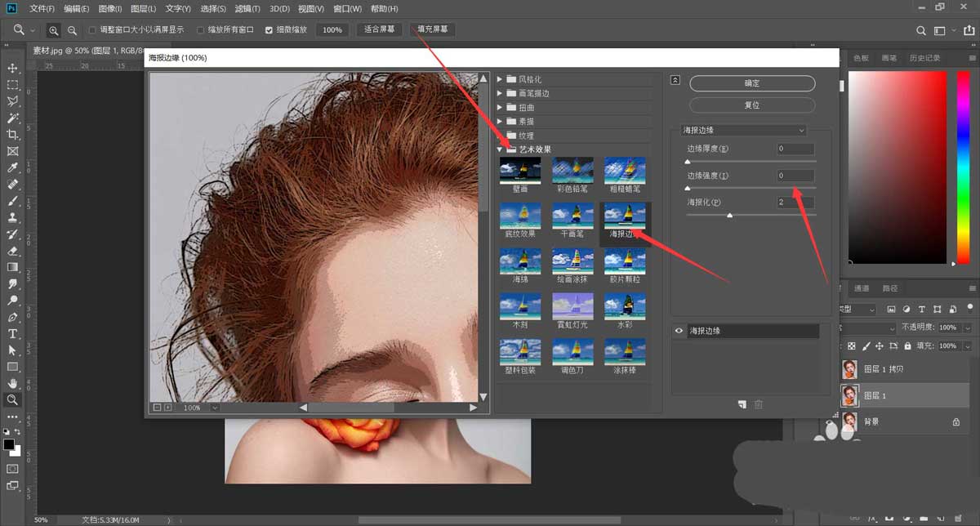Check the 缩放所有窗口 option

[x=201, y=30]
